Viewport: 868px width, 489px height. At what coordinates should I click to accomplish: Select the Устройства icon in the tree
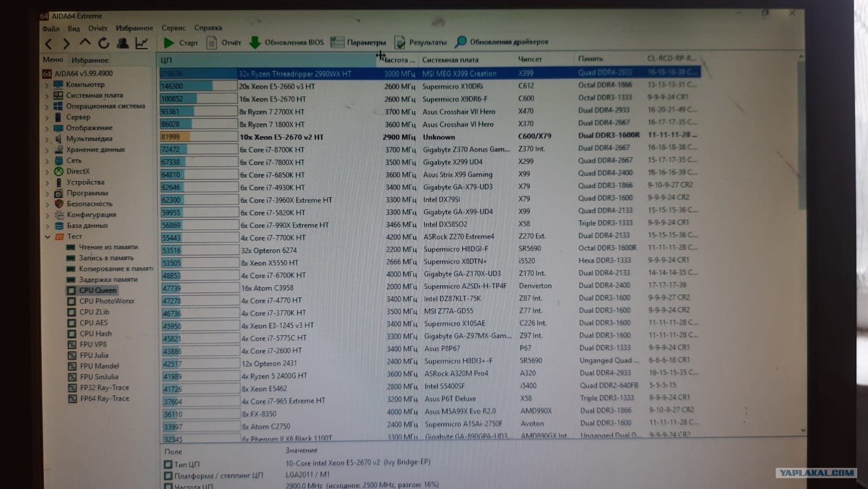tap(59, 182)
